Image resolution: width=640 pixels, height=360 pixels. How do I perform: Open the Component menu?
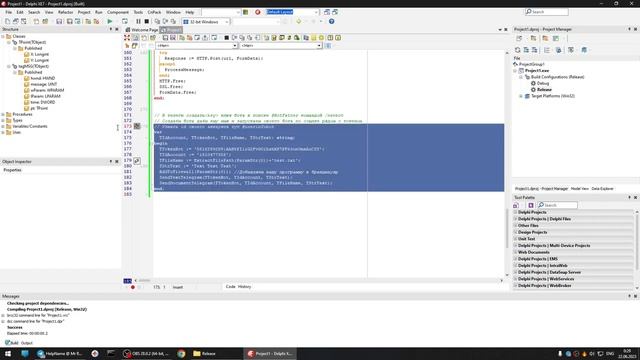coord(118,12)
